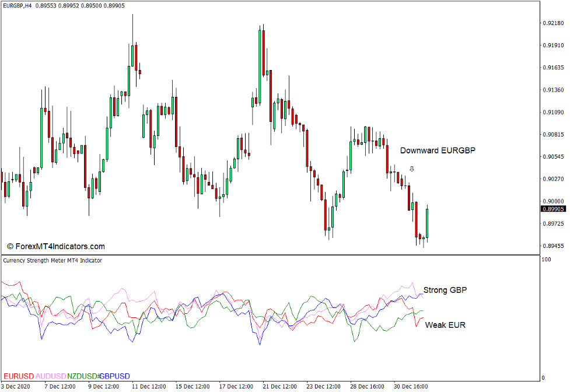Screen dimensions: 570x392
Task: Select the Strong GBP annotation label
Action: [445, 290]
